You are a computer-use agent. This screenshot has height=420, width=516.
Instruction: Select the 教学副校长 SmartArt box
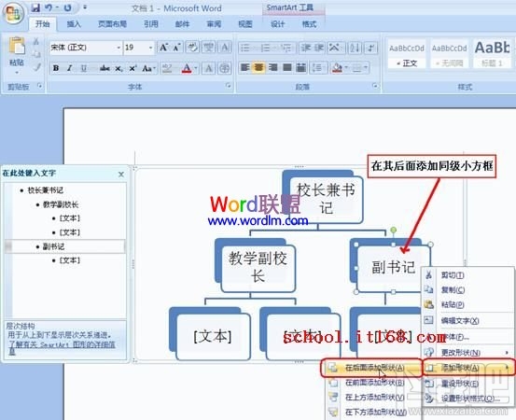258,269
